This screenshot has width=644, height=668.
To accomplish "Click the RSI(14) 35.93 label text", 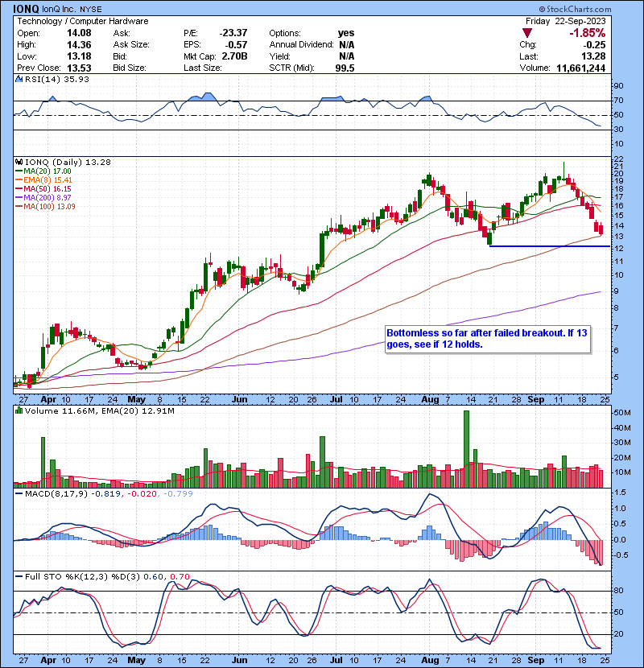I will tap(57, 79).
